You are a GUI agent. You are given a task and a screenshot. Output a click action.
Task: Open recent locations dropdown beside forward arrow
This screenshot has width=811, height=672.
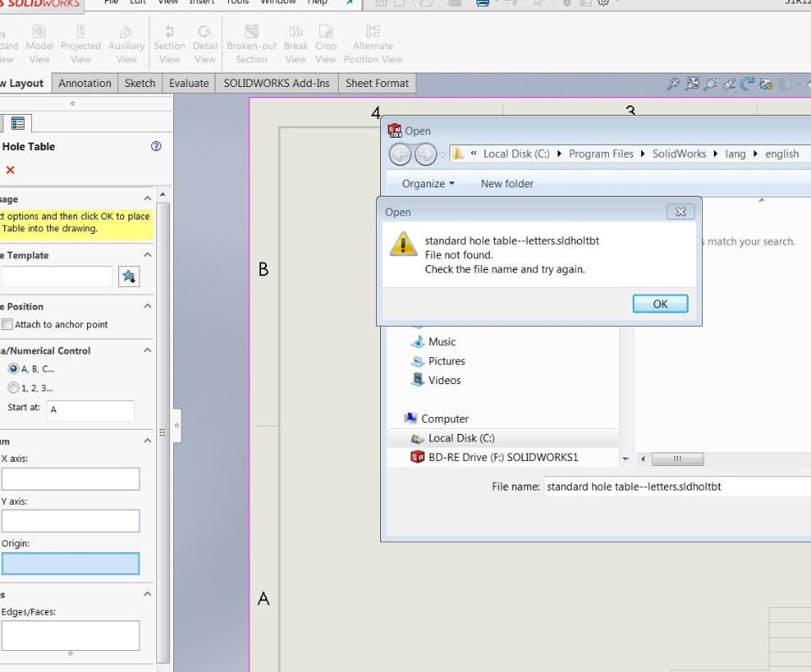coord(443,154)
